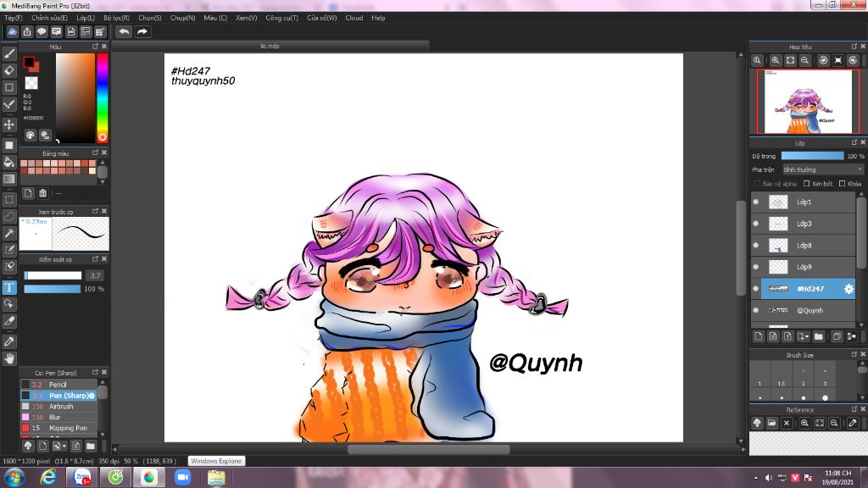This screenshot has height=488, width=868.
Task: Toggle visibility of Lớp8 layer
Action: tap(755, 245)
